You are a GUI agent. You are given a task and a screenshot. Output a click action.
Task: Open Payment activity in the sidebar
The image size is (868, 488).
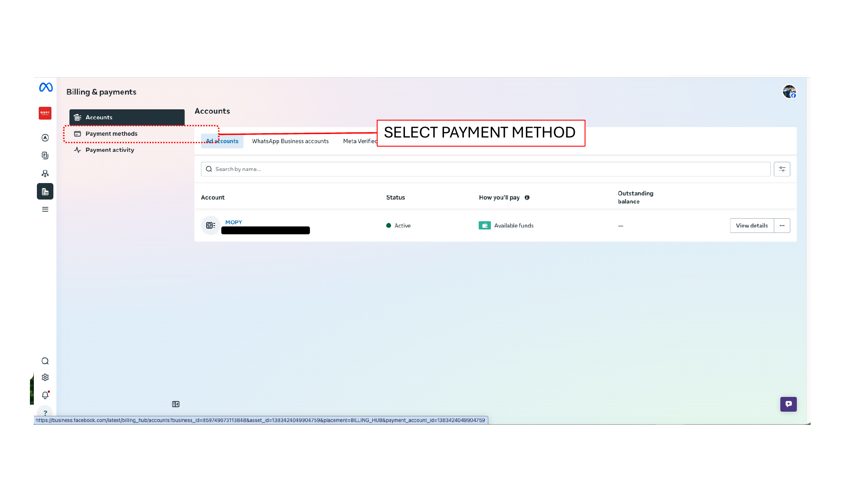[x=109, y=150]
